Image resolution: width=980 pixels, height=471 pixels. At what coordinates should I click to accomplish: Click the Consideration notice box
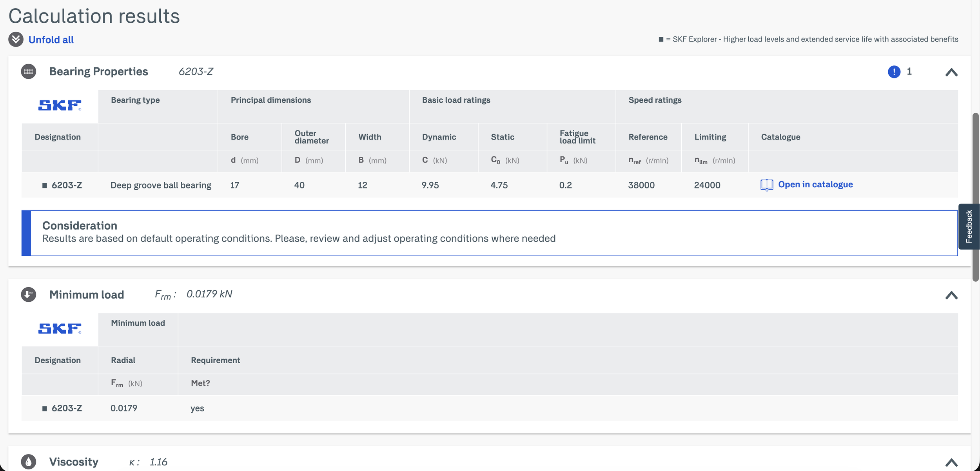[x=489, y=233]
